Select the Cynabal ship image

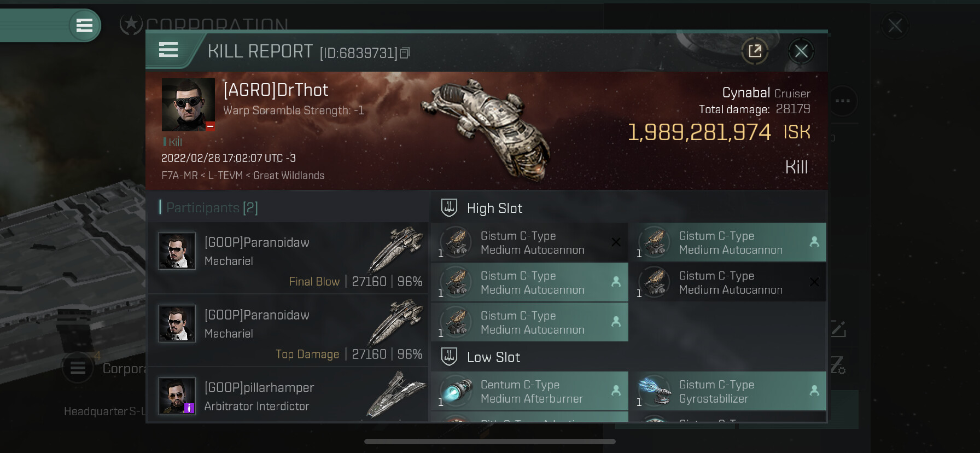[x=488, y=129]
